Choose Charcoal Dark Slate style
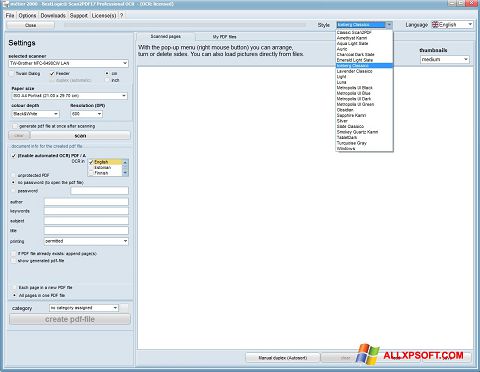This screenshot has height=372, width=480. coord(355,55)
